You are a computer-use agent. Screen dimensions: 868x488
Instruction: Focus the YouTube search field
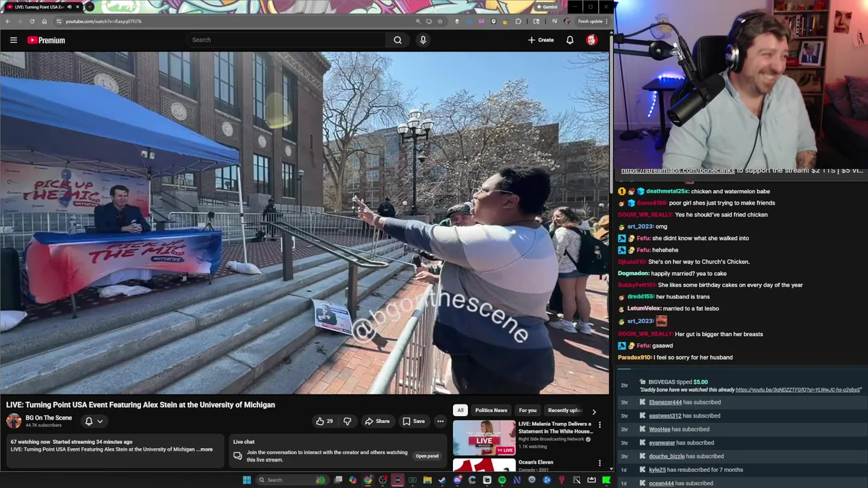click(x=287, y=40)
